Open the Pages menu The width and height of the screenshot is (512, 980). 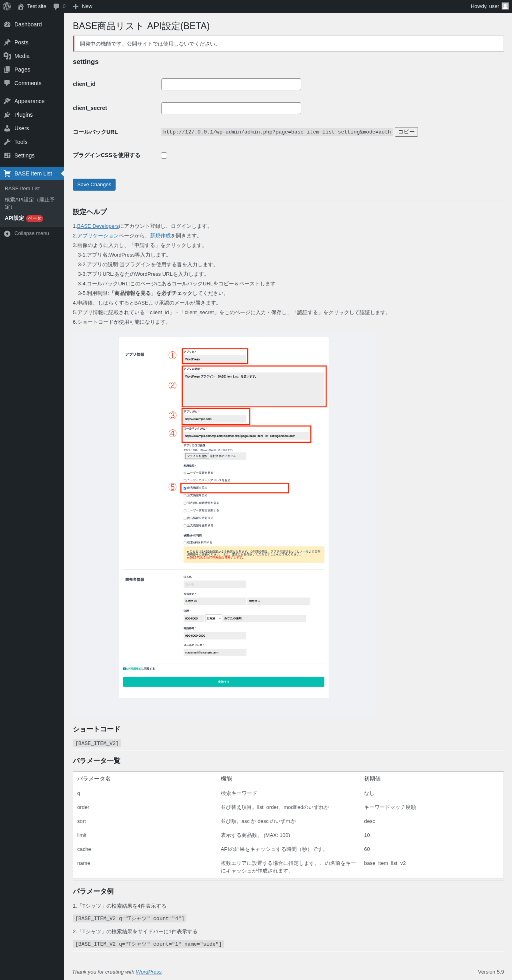32,70
